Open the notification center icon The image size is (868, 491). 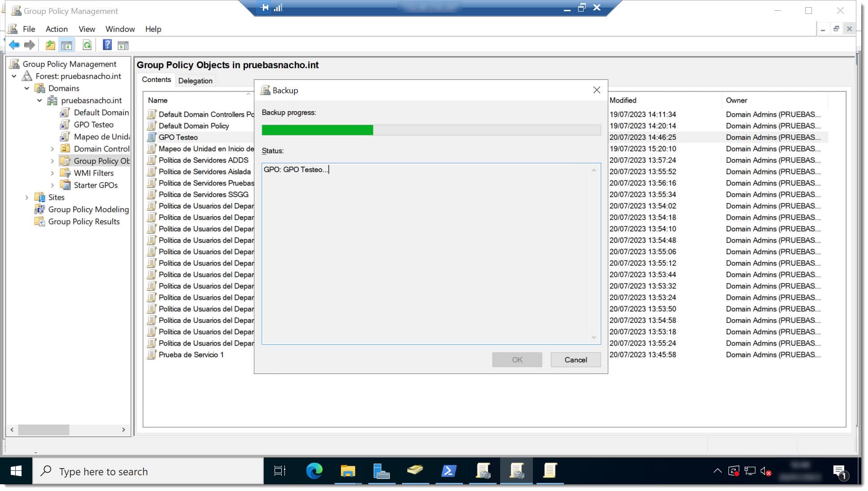point(839,471)
